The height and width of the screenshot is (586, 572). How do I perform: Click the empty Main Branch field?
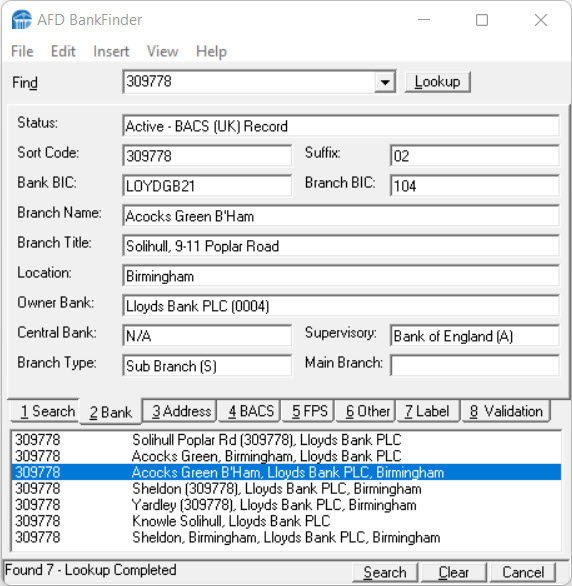(474, 366)
